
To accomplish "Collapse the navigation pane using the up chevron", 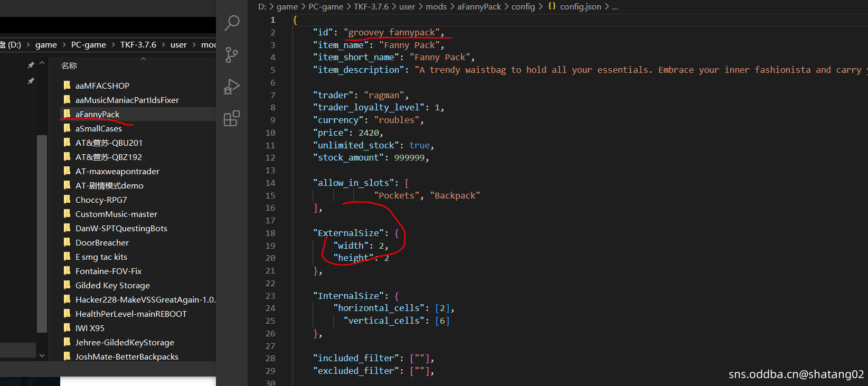I will [x=42, y=63].
